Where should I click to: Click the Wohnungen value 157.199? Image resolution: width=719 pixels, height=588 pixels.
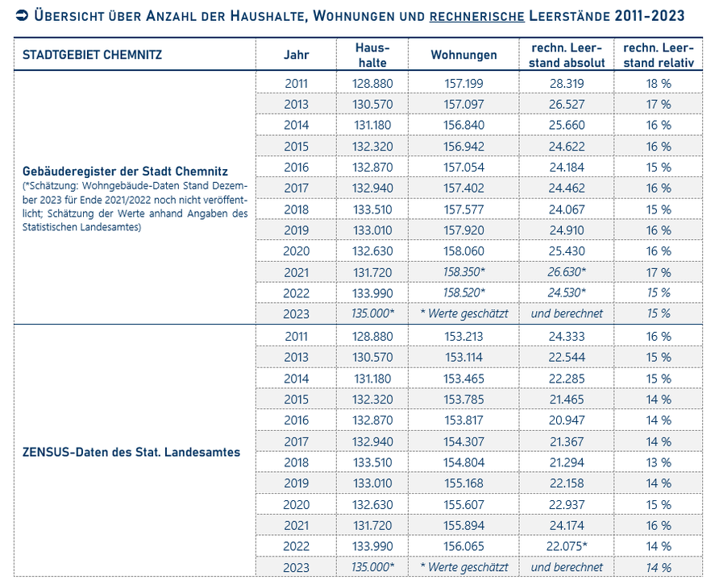click(463, 84)
